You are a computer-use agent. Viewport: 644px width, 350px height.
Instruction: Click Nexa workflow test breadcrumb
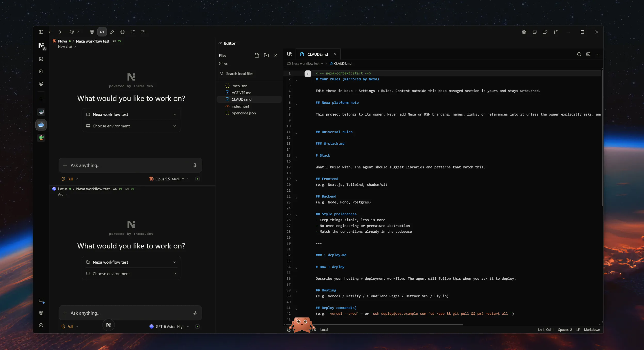coord(305,64)
